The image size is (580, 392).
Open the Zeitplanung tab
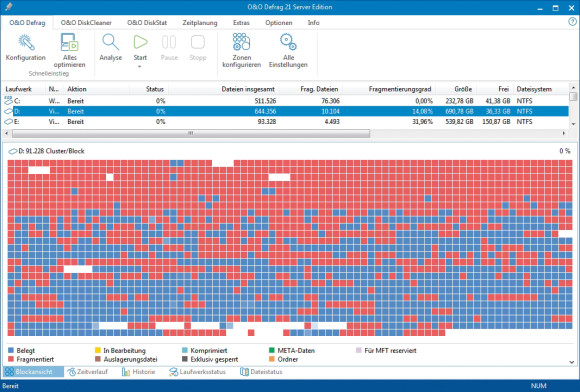coord(200,23)
